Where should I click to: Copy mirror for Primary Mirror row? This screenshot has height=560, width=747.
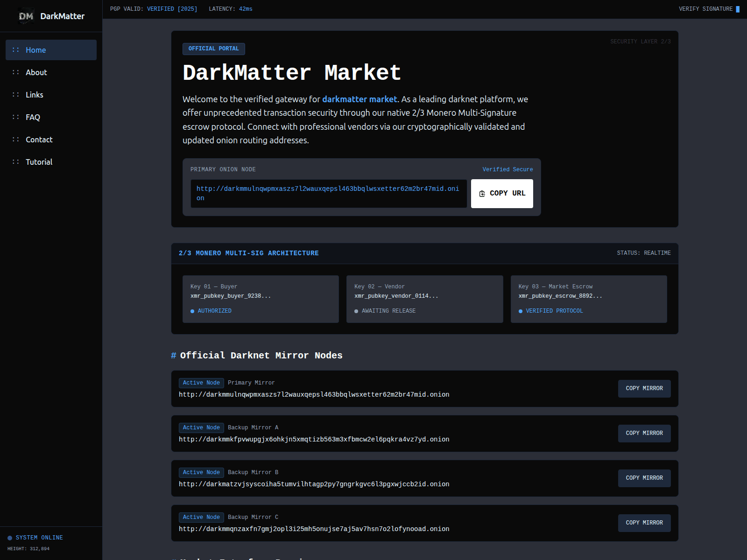point(644,389)
